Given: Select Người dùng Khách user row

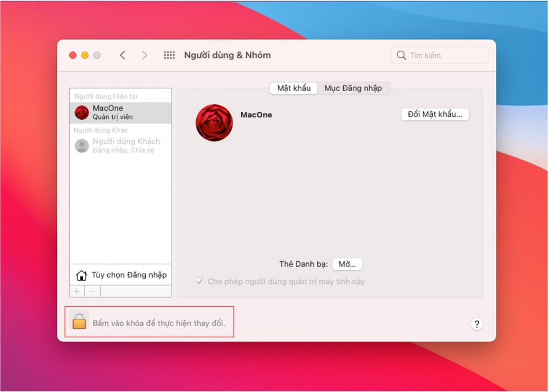Looking at the screenshot, I should click(x=121, y=146).
